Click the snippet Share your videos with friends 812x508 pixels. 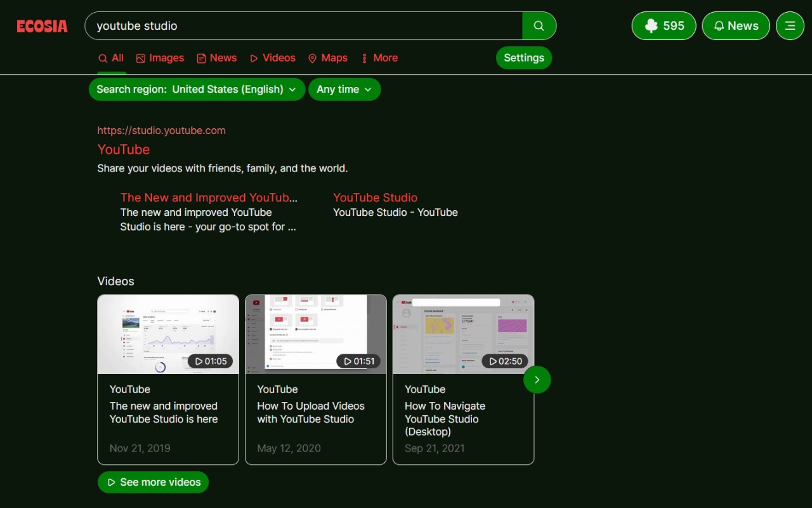(222, 168)
